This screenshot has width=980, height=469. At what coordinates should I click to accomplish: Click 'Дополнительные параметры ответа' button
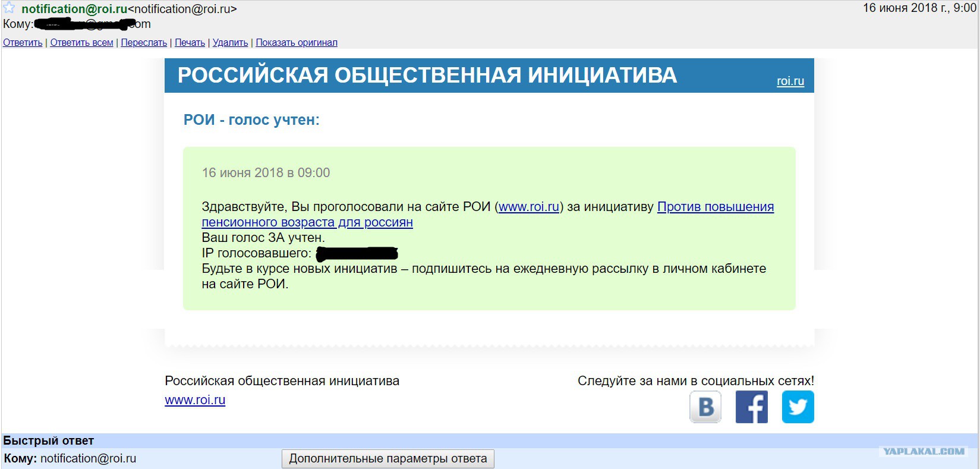coord(388,459)
